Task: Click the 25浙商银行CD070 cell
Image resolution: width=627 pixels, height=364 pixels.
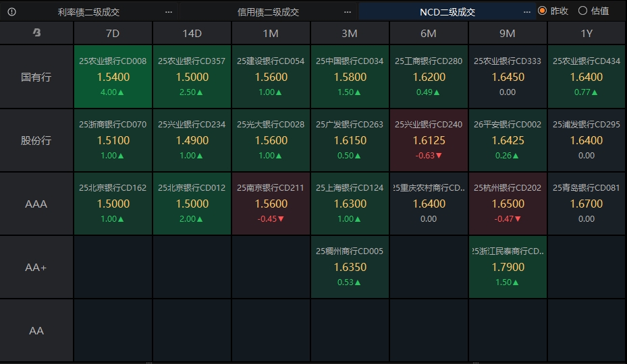Action: 113,140
